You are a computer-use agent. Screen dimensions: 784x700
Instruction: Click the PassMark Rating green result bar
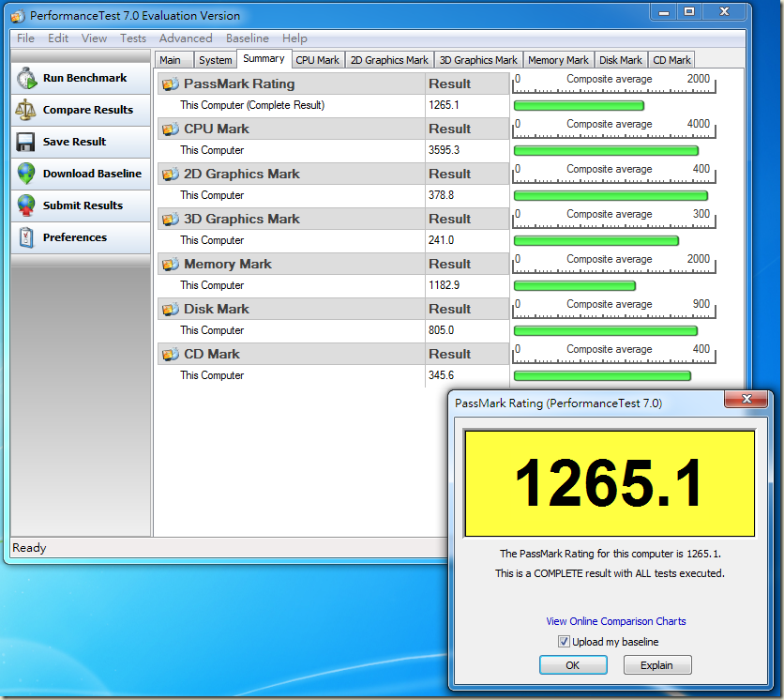[x=579, y=106]
